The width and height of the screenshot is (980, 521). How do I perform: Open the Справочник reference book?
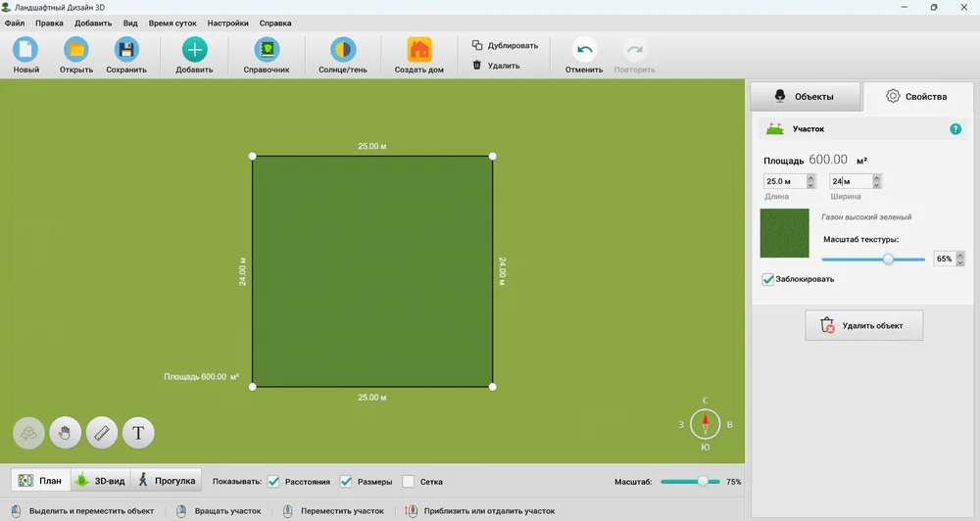(x=267, y=49)
